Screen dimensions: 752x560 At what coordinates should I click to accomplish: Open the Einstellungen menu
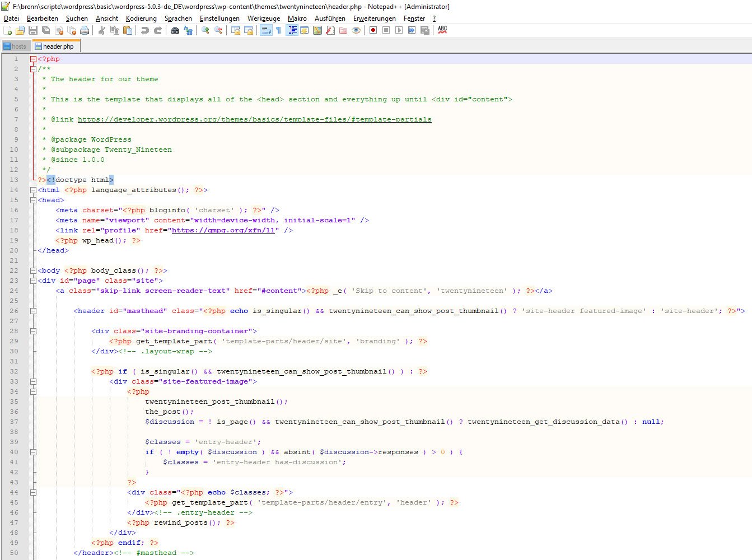(x=219, y=18)
